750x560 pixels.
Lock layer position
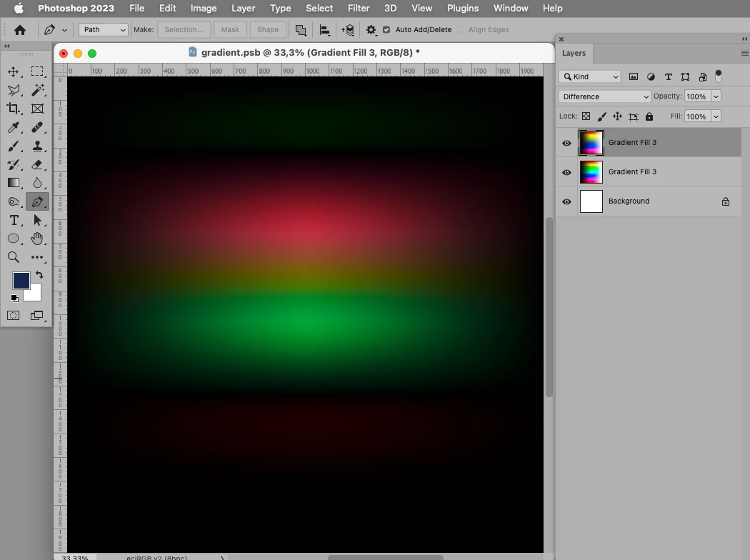point(618,116)
